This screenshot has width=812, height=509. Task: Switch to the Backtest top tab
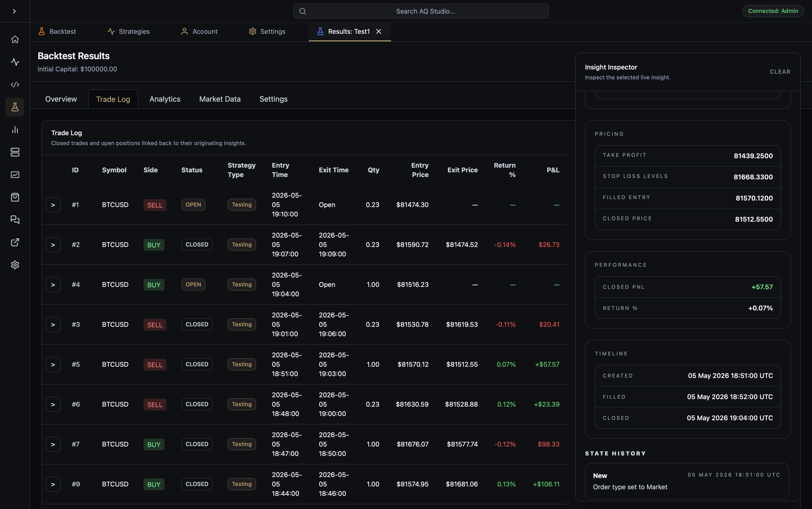coord(57,32)
